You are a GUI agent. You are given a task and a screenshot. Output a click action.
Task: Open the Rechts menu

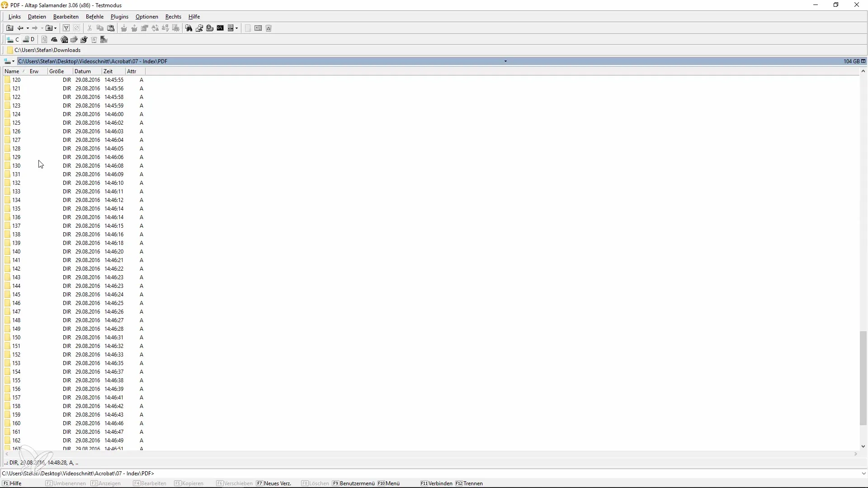173,17
